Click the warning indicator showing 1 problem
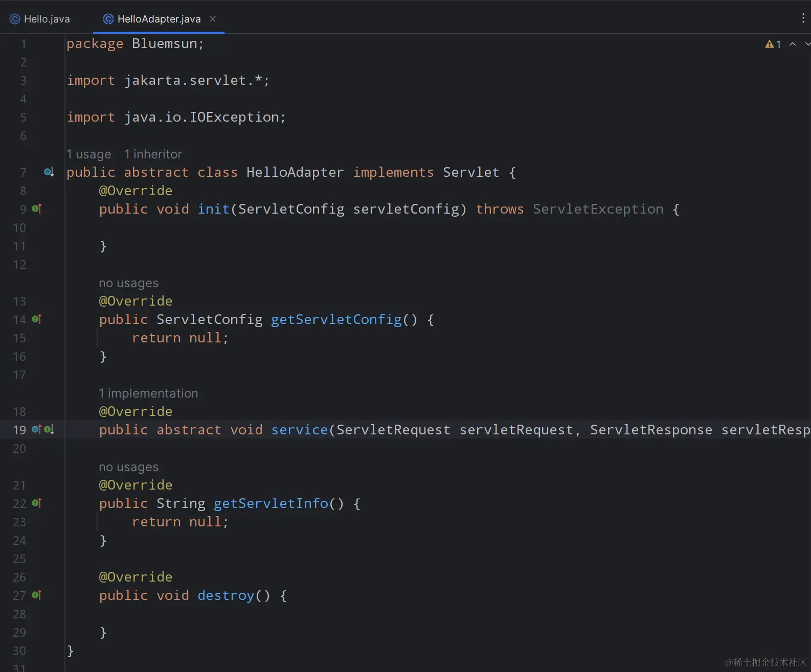 [x=773, y=44]
